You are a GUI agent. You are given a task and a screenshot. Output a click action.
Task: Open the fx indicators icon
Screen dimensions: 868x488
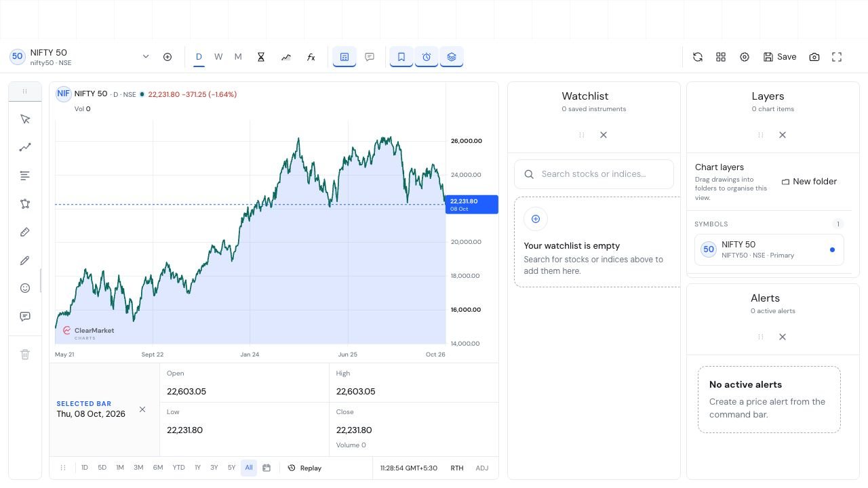311,57
